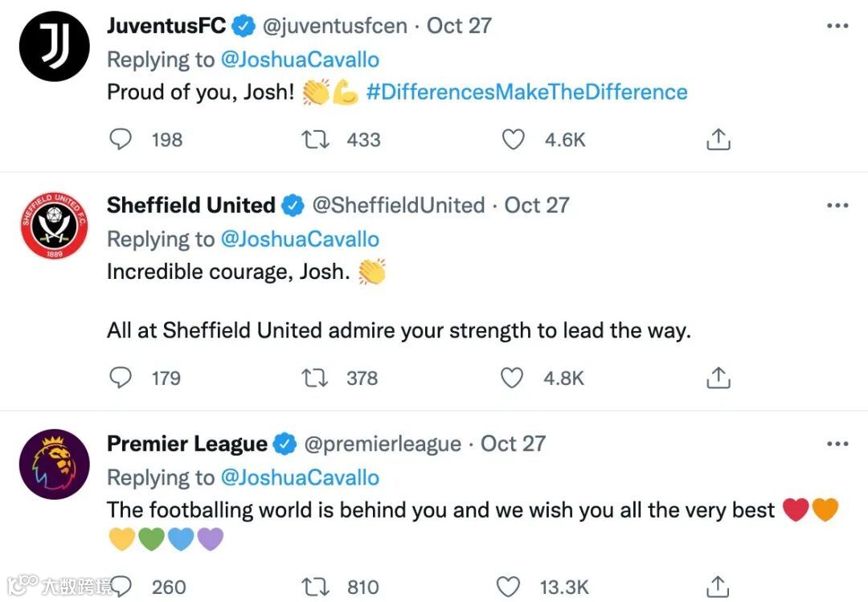Like the Premier League tweet
Image resolution: width=868 pixels, height=602 pixels.
click(x=509, y=588)
